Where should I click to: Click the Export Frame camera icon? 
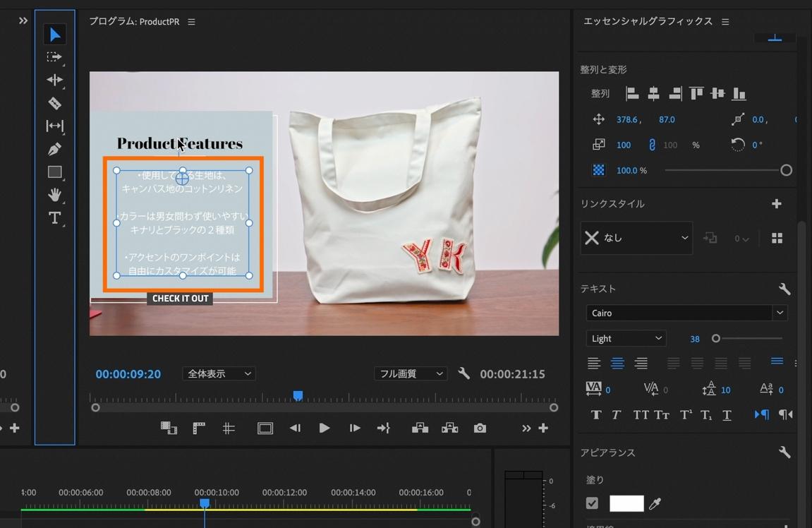click(480, 428)
